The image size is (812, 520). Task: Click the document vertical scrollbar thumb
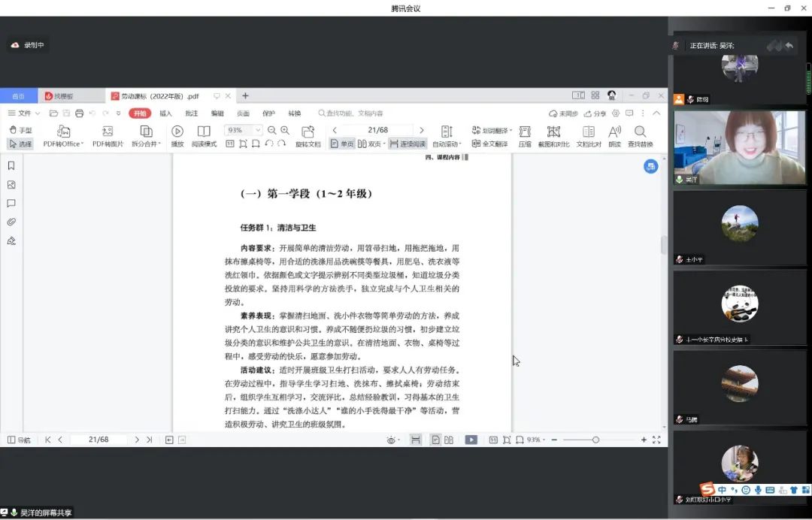tap(664, 245)
